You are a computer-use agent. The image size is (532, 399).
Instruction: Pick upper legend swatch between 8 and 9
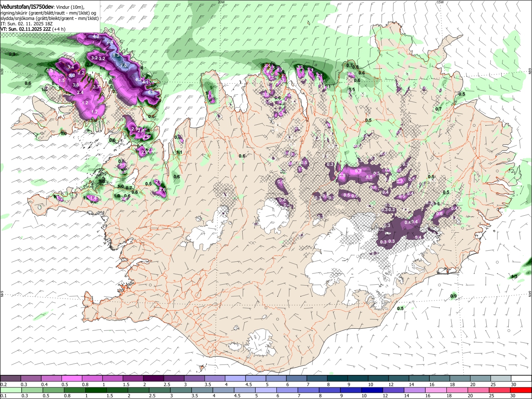pyautogui.click(x=337, y=379)
